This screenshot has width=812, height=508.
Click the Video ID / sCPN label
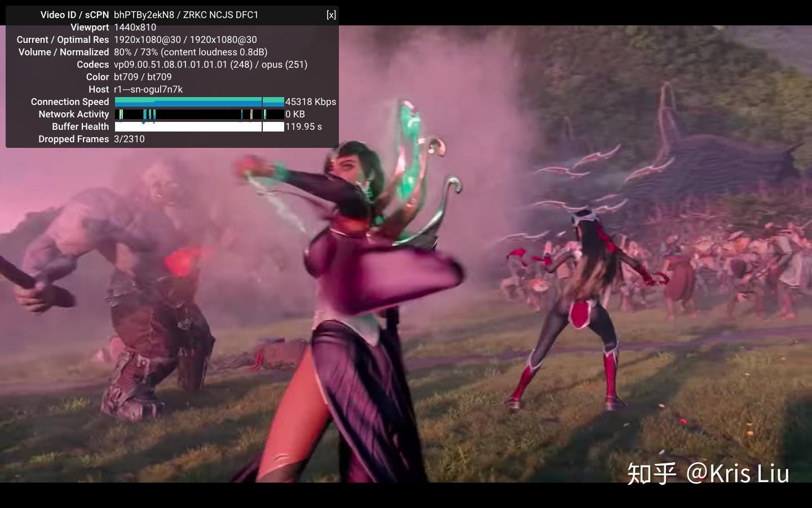pos(74,15)
